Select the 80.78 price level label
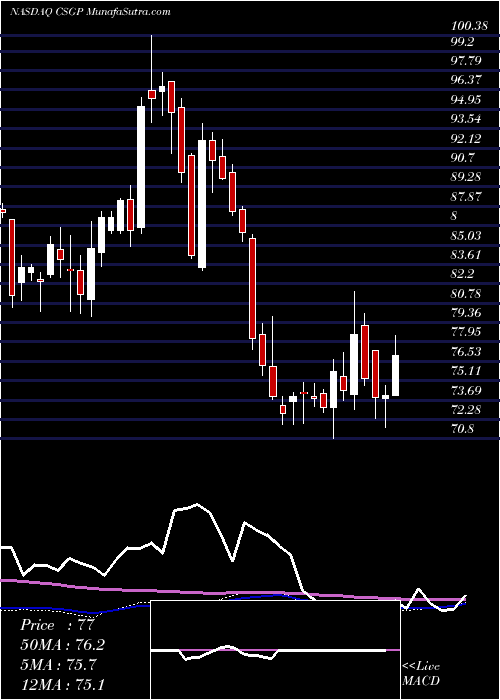 (466, 293)
